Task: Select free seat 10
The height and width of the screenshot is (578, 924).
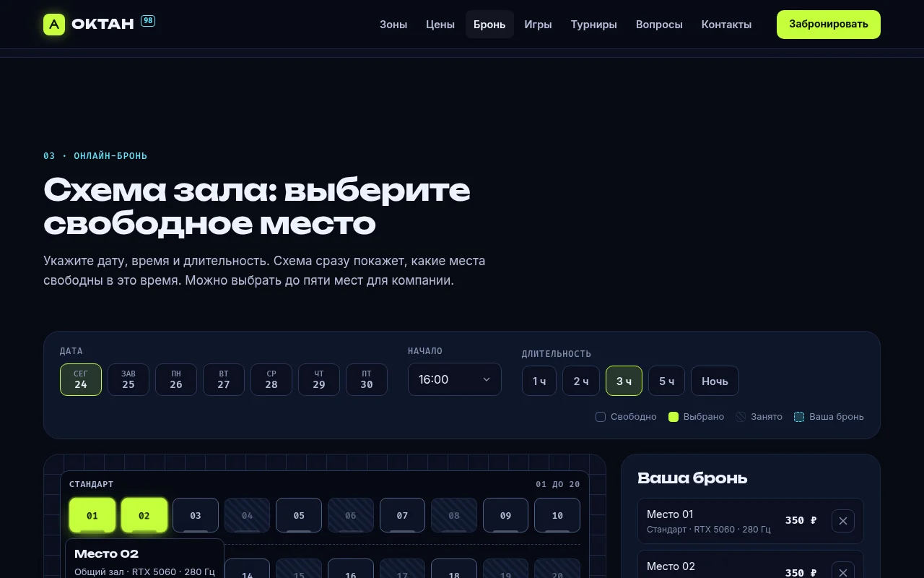Action: pos(557,515)
